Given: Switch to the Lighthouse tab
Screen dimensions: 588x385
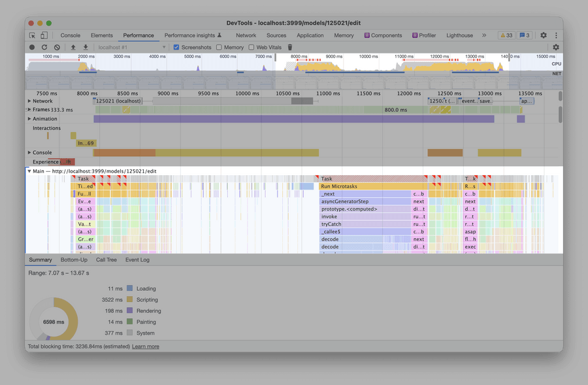Looking at the screenshot, I should click(459, 35).
